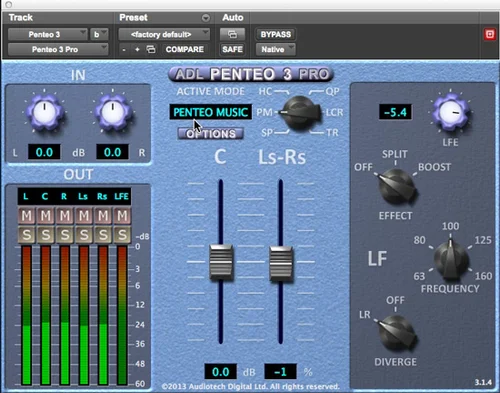Open the OPTIONS button
The width and height of the screenshot is (500, 393).
tap(211, 134)
